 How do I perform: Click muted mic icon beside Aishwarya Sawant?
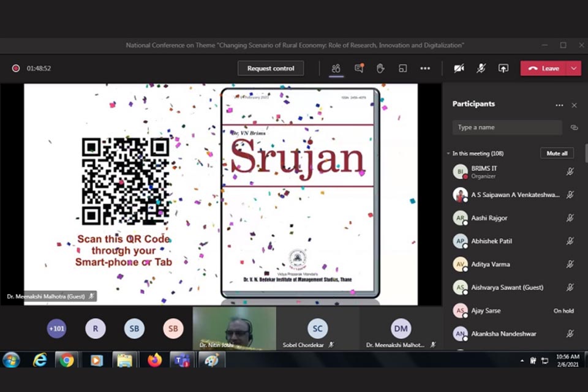[570, 288]
